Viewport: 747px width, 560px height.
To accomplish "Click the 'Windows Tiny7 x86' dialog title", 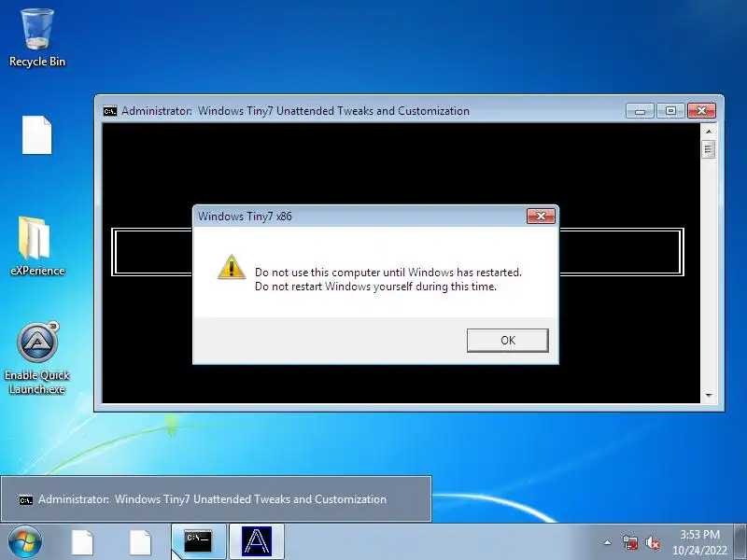I will click(x=245, y=217).
